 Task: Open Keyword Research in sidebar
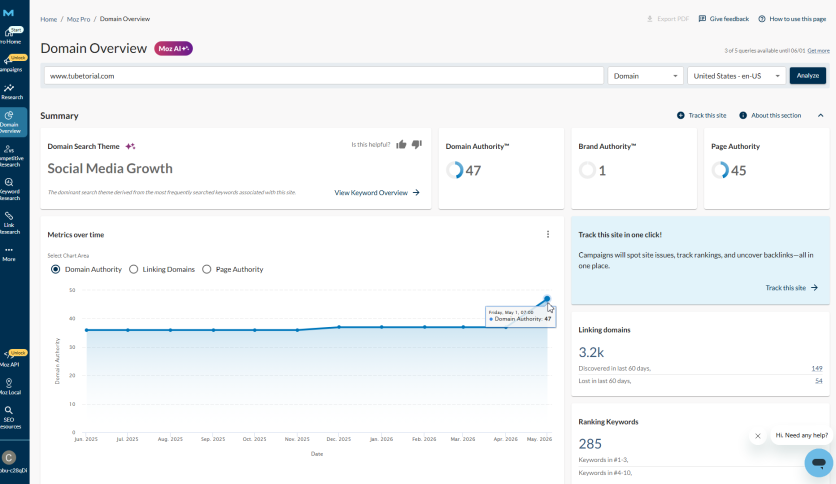(x=11, y=189)
